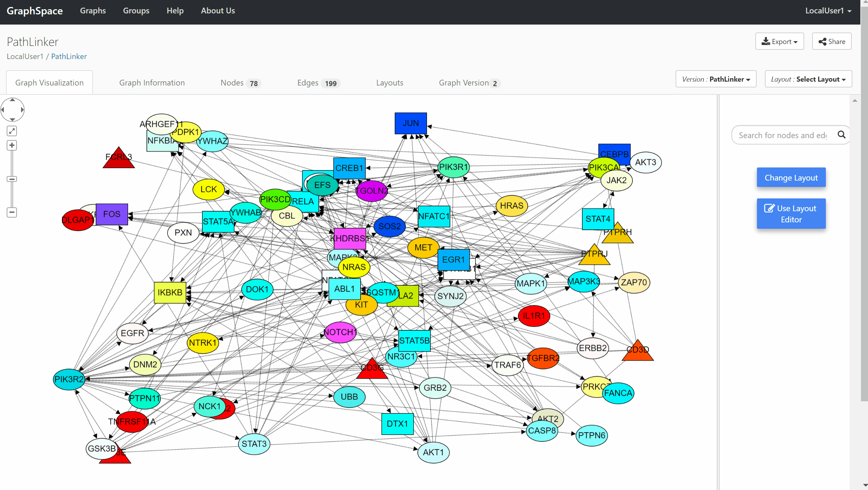This screenshot has width=868, height=490.
Task: Select the PTPN6 node
Action: click(591, 435)
